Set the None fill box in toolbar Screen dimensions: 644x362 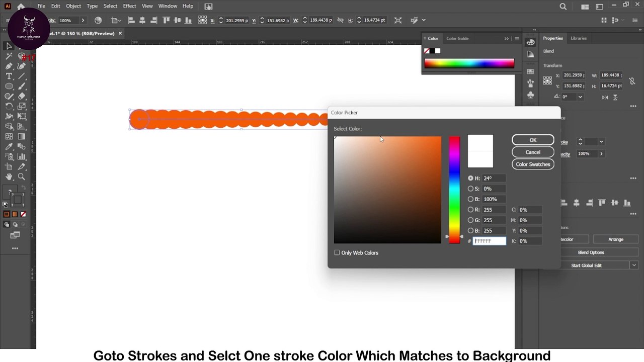pos(23,214)
